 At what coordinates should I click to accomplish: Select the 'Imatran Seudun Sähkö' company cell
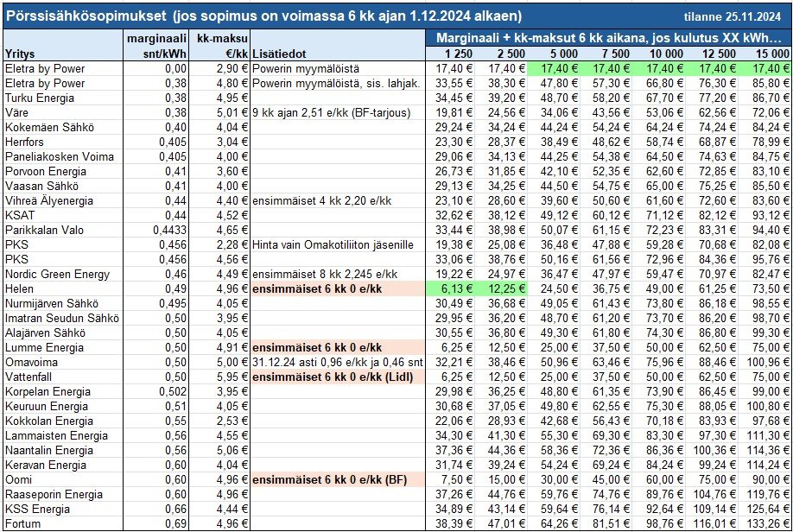point(62,318)
